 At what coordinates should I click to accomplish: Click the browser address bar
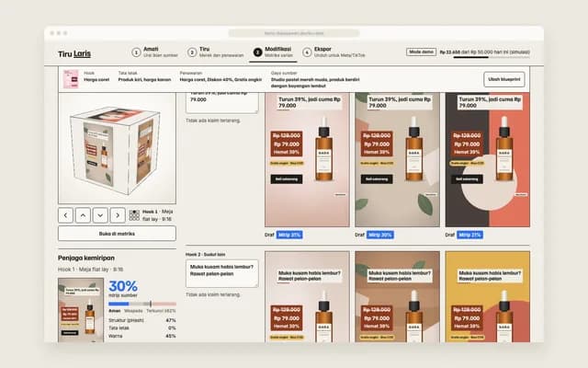pos(294,33)
